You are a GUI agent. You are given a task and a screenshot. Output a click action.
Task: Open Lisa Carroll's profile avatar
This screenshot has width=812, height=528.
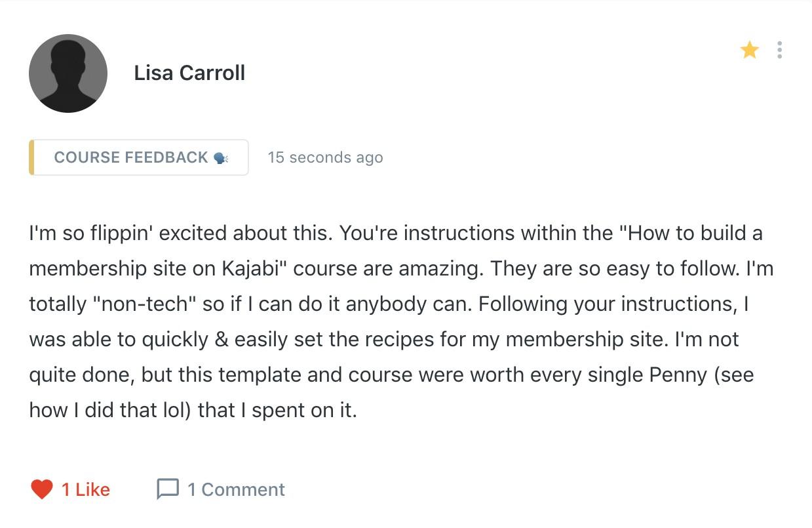click(68, 73)
